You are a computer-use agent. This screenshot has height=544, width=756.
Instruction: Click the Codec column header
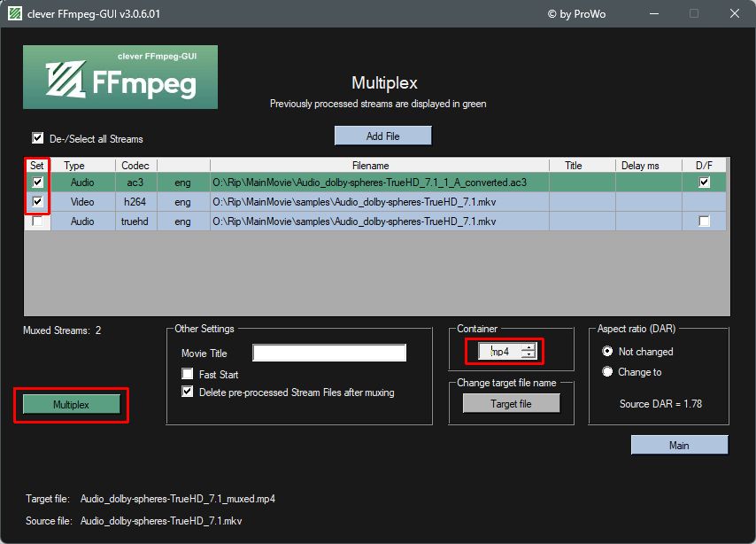click(x=136, y=165)
